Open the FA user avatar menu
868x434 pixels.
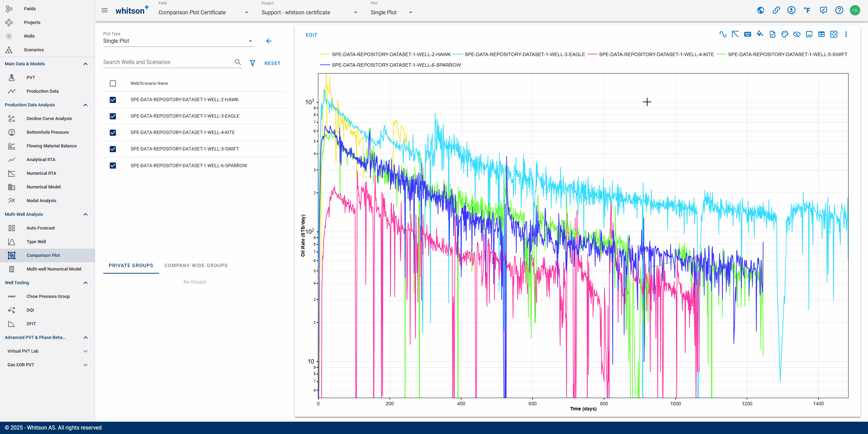pyautogui.click(x=855, y=10)
